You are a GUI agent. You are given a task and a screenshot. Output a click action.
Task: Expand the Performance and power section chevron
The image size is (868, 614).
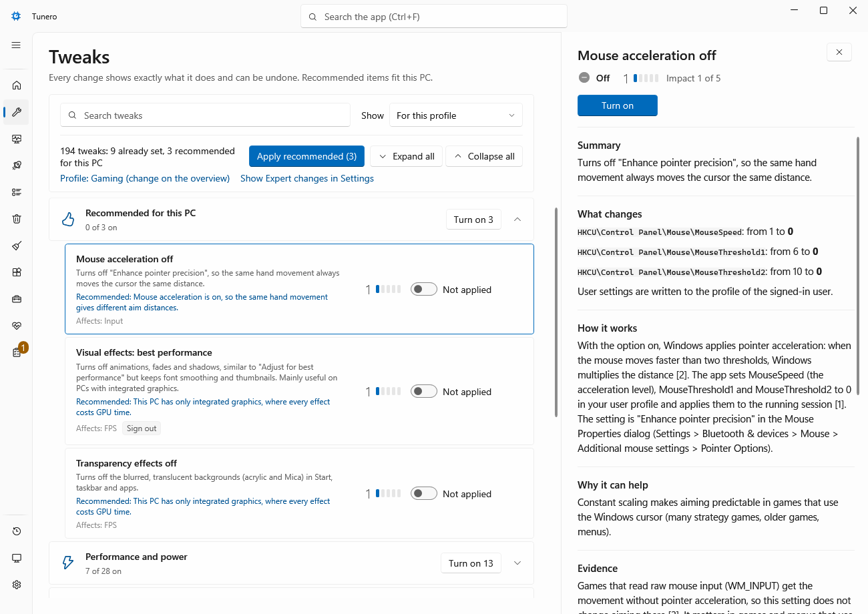coord(517,563)
